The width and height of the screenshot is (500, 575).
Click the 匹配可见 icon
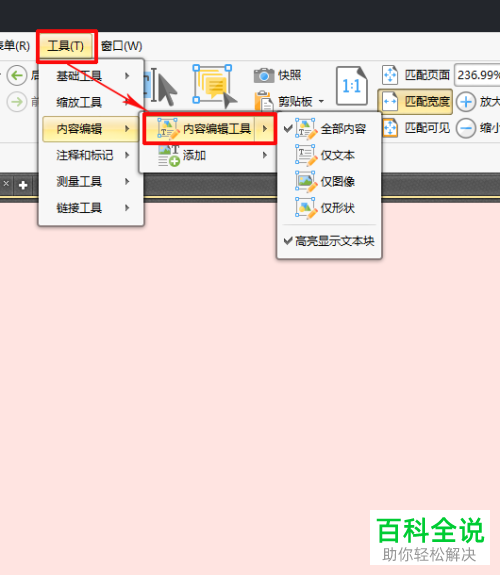point(390,128)
